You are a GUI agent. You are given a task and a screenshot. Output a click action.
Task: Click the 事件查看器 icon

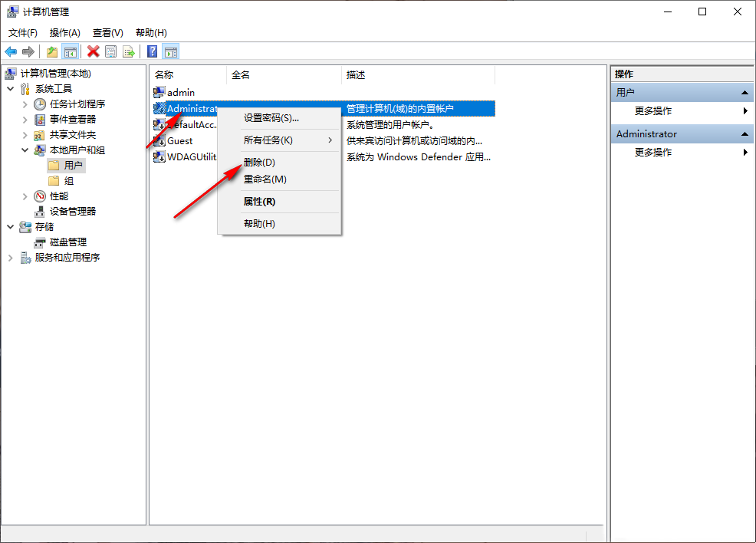(x=40, y=120)
